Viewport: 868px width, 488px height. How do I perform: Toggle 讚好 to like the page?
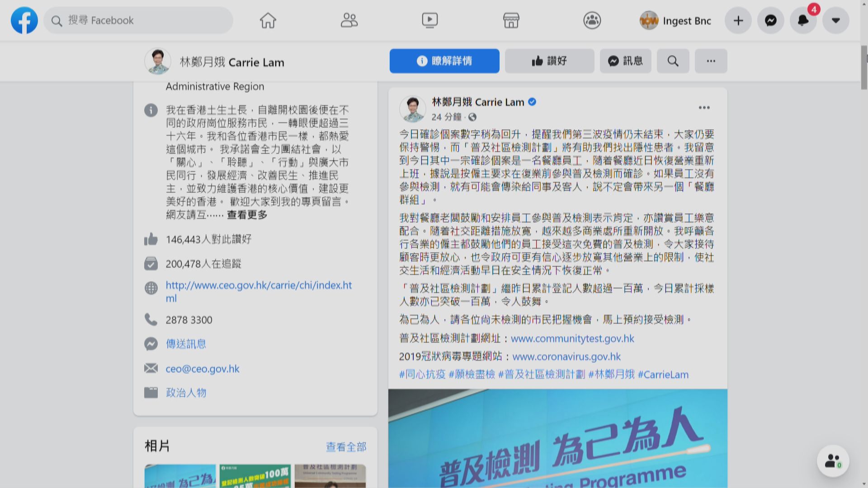coord(550,61)
